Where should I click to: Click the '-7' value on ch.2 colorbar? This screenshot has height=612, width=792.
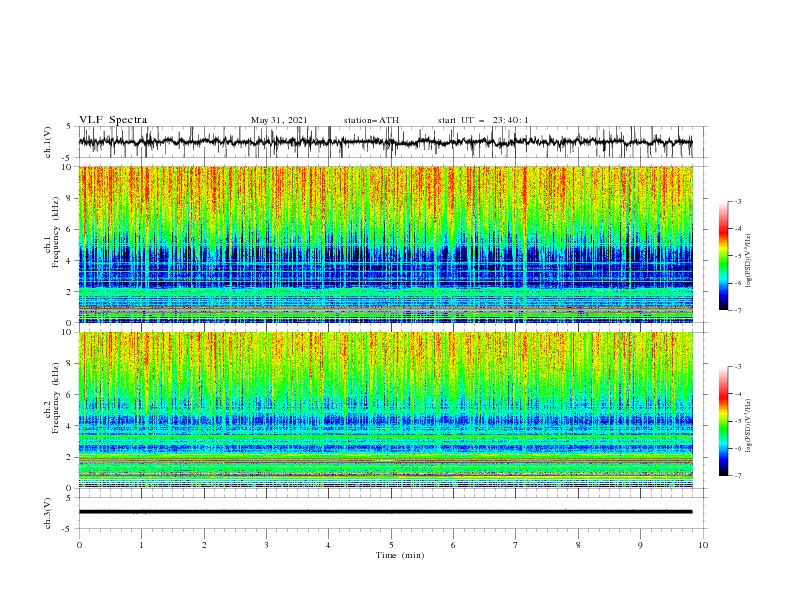pos(738,476)
